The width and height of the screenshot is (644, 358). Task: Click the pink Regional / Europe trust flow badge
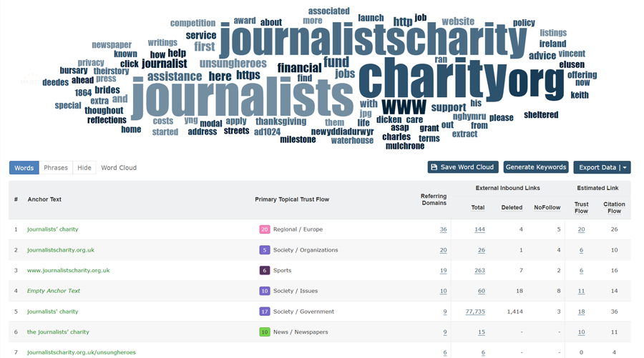[265, 229]
